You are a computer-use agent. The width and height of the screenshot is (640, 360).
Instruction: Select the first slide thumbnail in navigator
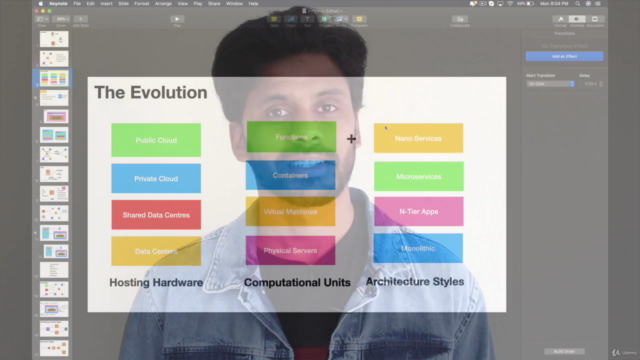click(54, 39)
